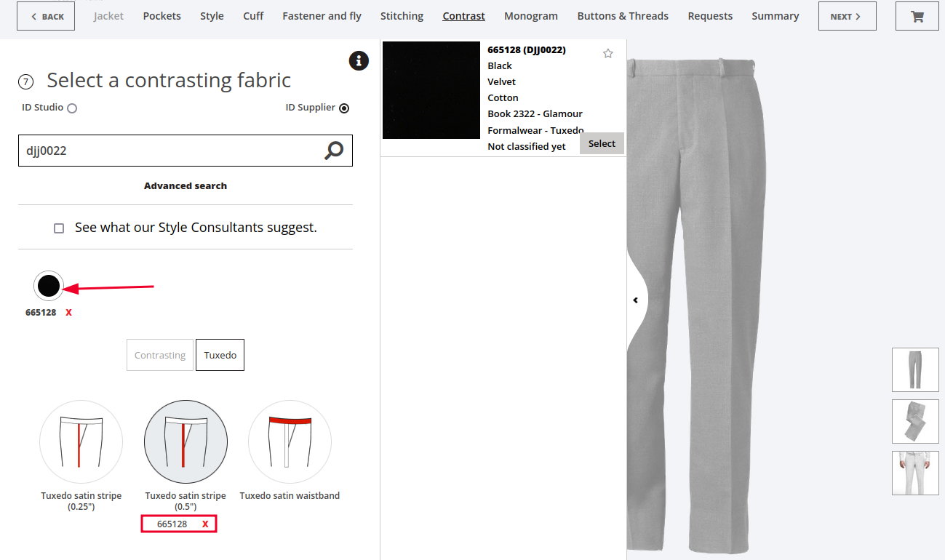Open Advanced search

(186, 186)
